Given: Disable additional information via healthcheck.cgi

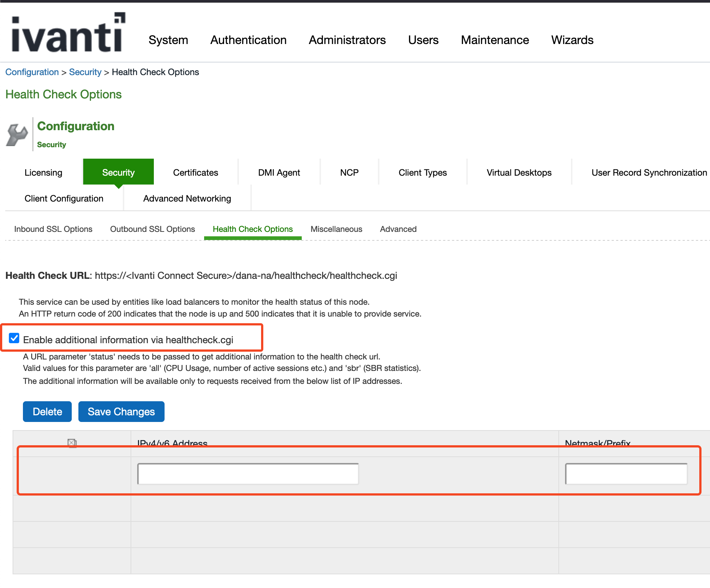Looking at the screenshot, I should (14, 338).
